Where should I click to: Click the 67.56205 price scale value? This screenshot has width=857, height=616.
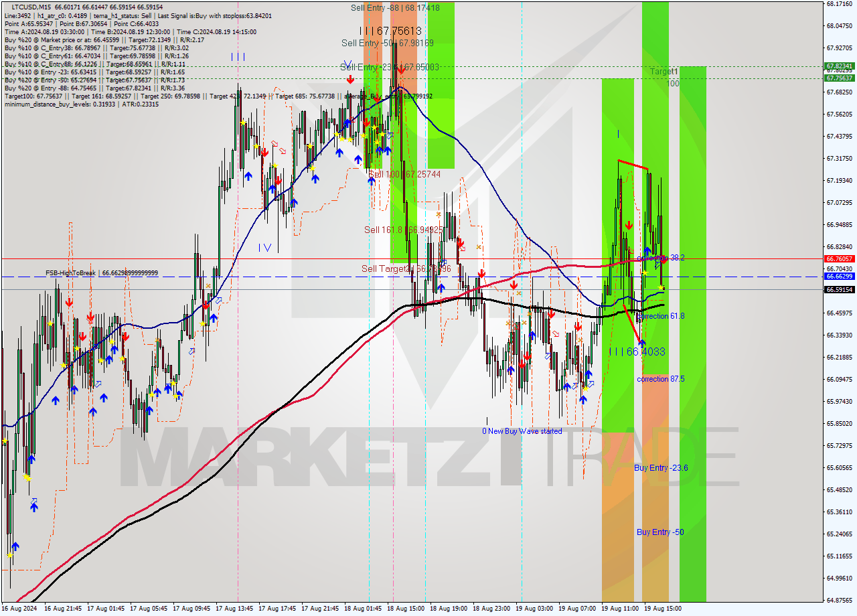(x=839, y=114)
